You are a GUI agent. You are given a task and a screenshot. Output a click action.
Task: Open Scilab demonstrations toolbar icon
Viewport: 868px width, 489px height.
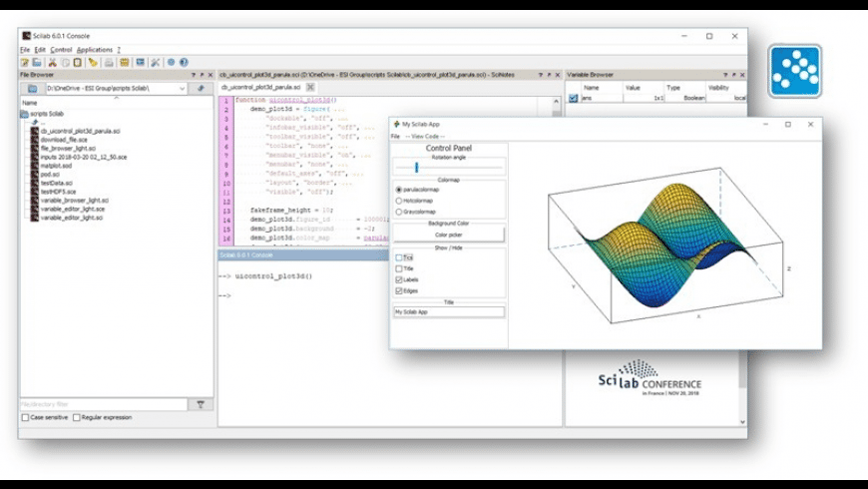click(x=171, y=63)
